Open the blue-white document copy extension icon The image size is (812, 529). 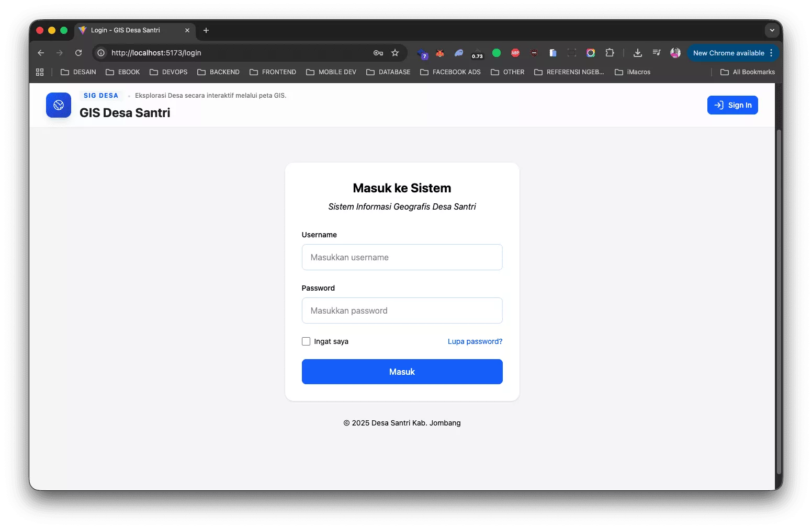pos(553,53)
